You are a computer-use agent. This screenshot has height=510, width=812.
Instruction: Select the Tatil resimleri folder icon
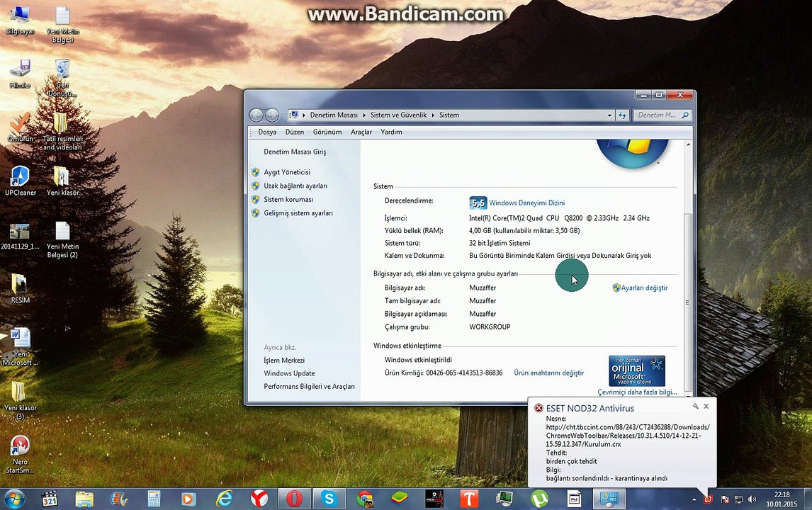(x=62, y=132)
